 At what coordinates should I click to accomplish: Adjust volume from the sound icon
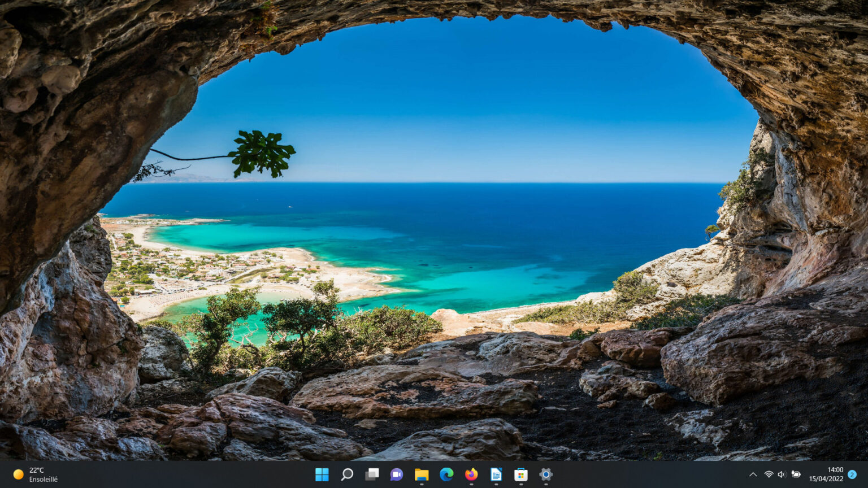[x=782, y=475]
